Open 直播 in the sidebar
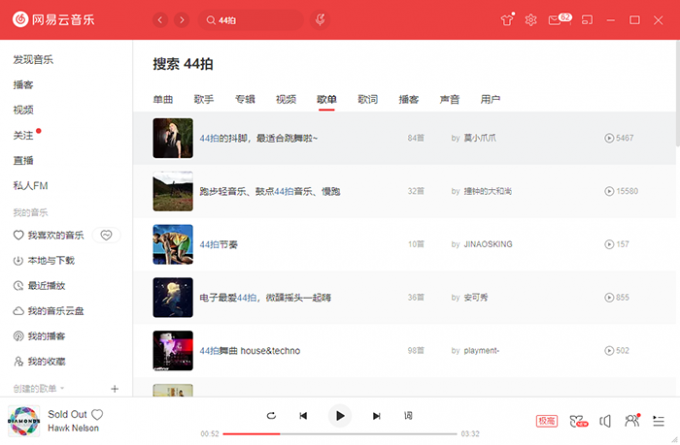680x445 pixels. (23, 160)
